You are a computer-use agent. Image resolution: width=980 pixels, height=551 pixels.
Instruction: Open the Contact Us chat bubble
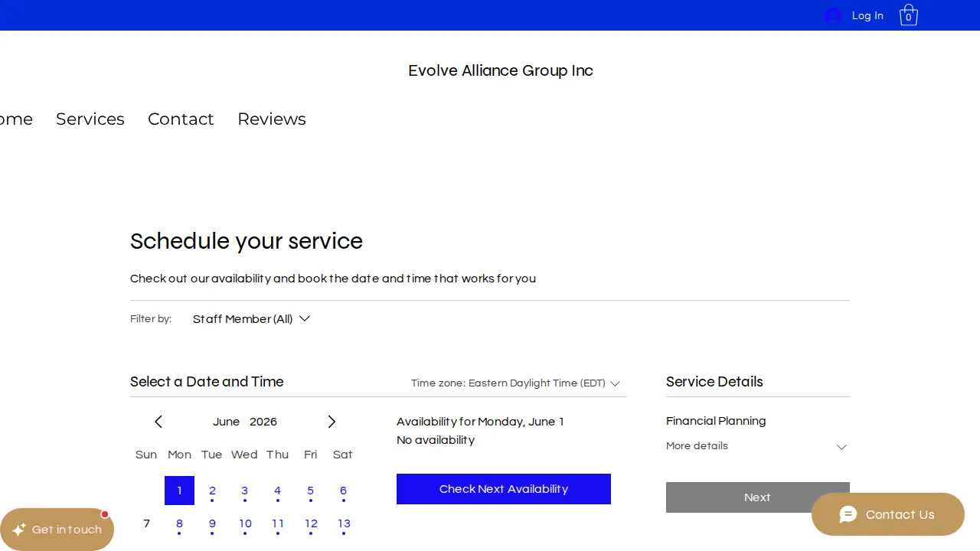(x=888, y=514)
